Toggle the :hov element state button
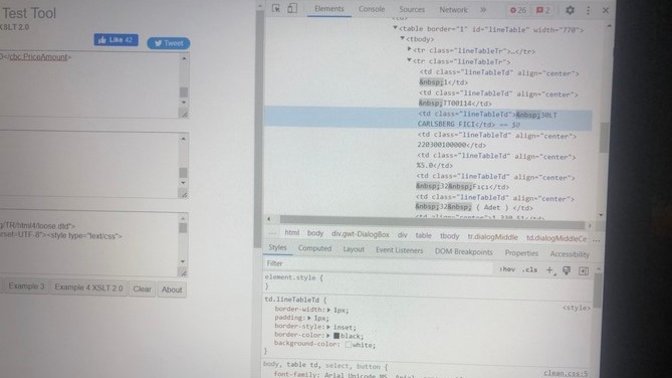672x378 pixels. [x=507, y=269]
